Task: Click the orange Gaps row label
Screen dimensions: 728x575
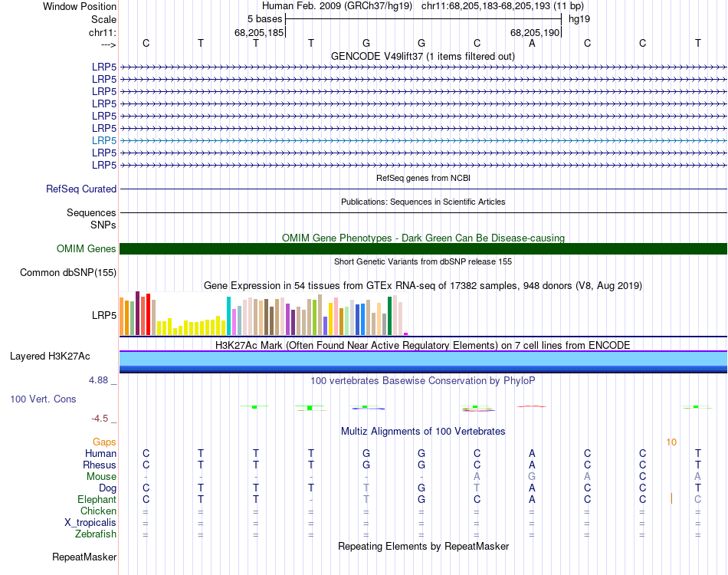Action: (104, 442)
